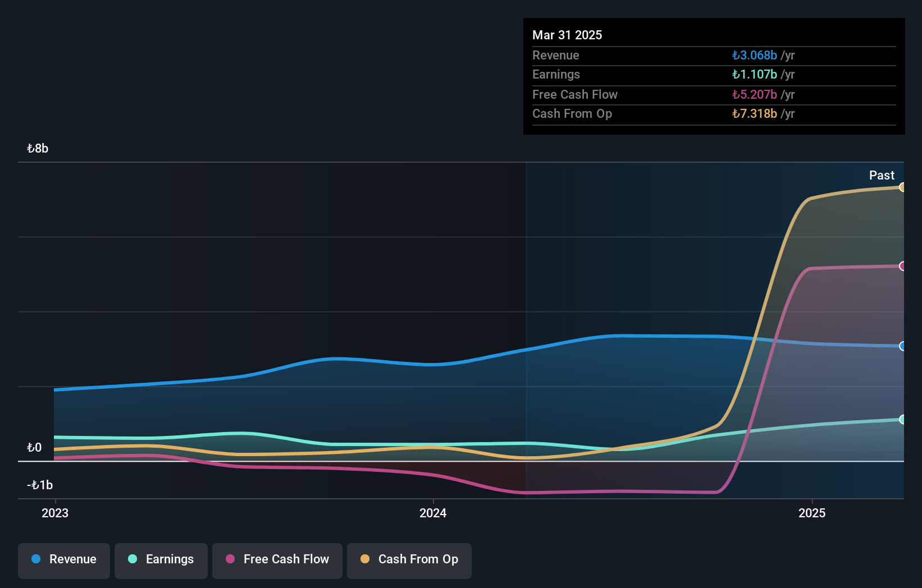Click the ₺3.068b revenue value
The height and width of the screenshot is (588, 922).
click(x=755, y=56)
